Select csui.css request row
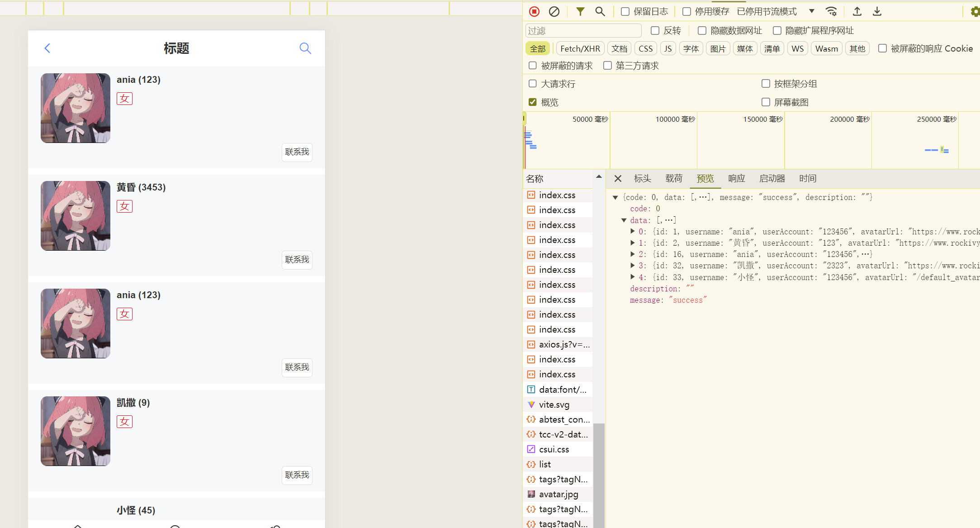 (x=558, y=449)
